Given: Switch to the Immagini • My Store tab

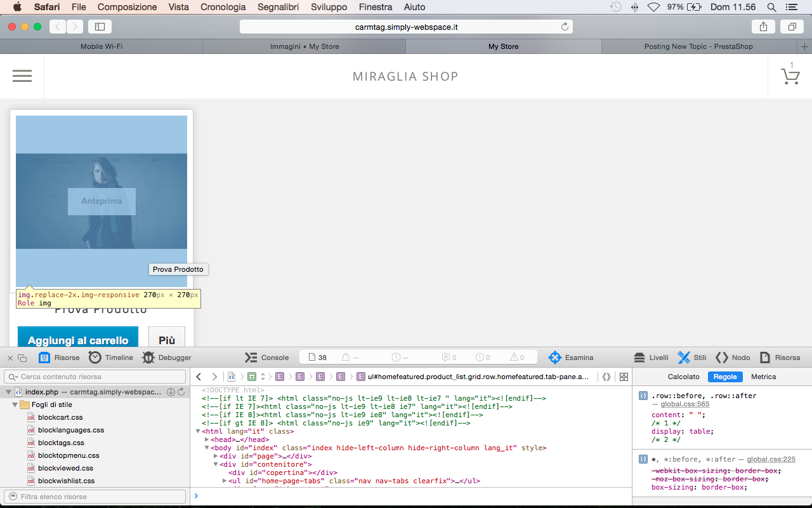Looking at the screenshot, I should tap(304, 46).
